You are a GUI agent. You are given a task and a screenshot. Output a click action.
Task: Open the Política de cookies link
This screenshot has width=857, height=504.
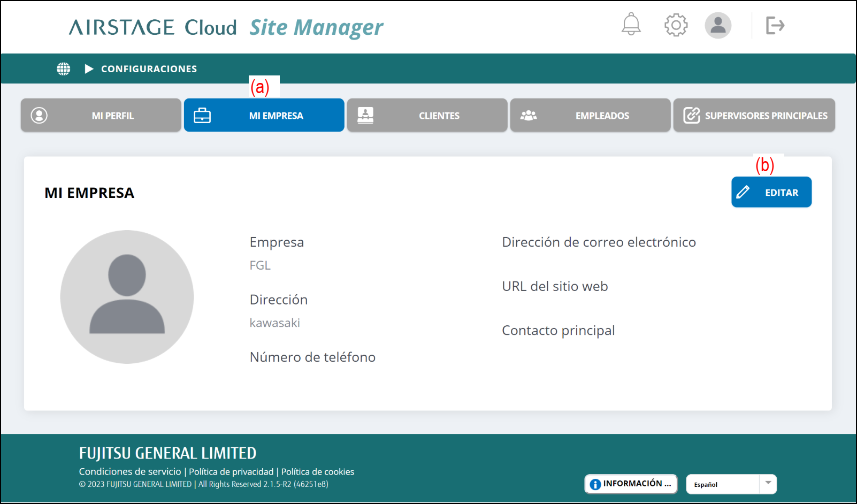[x=318, y=471]
